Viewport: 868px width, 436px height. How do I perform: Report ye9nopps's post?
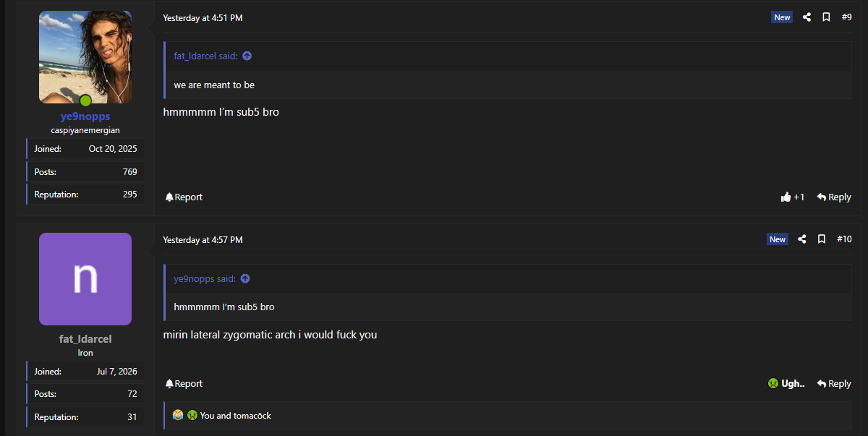click(x=184, y=197)
